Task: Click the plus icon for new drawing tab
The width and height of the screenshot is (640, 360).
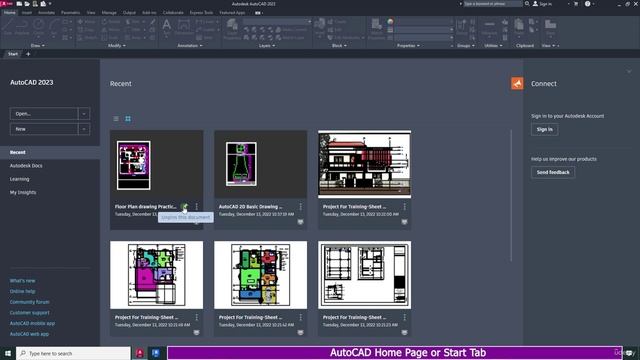Action: pos(28,54)
